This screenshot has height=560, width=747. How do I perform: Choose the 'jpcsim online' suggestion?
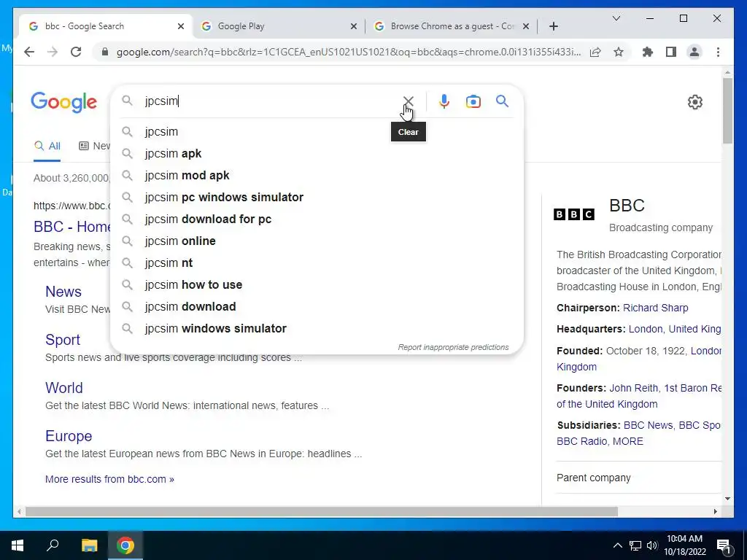(317, 241)
